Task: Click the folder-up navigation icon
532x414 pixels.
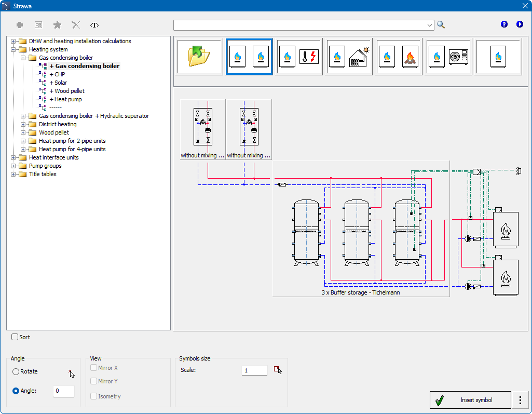Action: click(199, 57)
